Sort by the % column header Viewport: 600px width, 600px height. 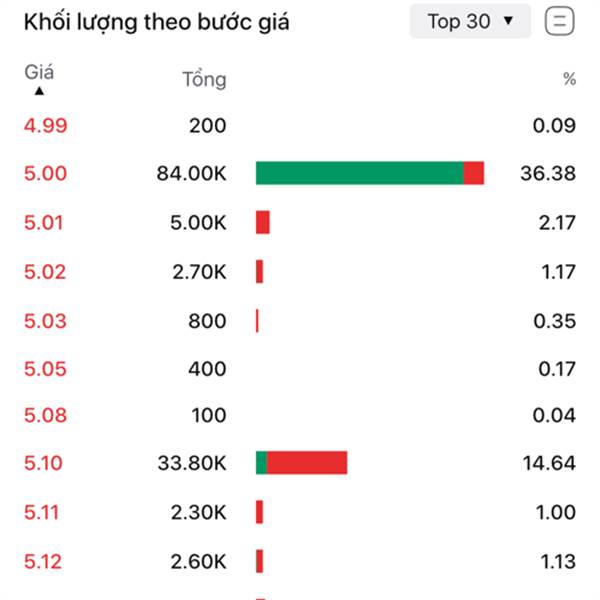pos(569,79)
